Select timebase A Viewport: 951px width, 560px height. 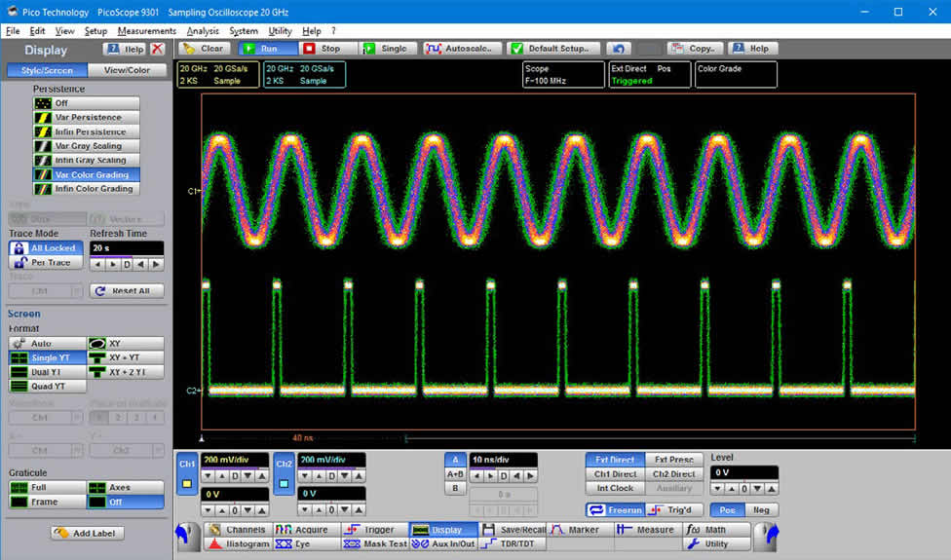455,460
